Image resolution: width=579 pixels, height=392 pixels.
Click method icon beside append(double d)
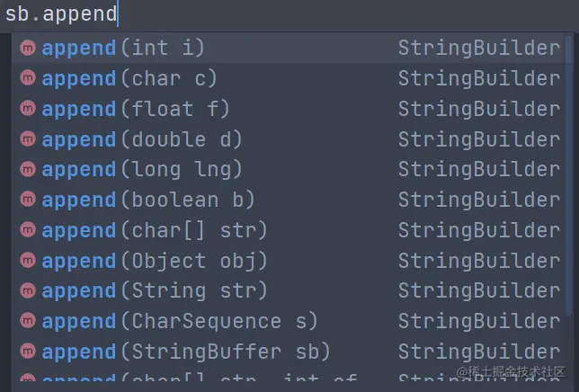[28, 140]
